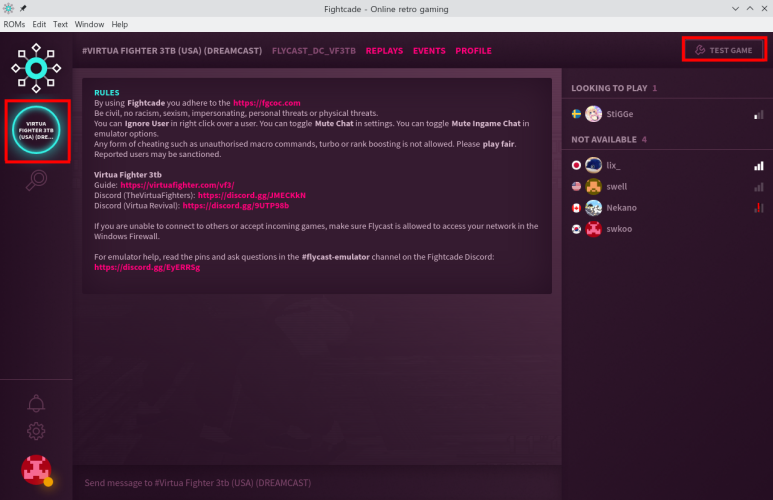Click Nekano's red connection signal bars
This screenshot has width=773, height=500.
click(759, 208)
